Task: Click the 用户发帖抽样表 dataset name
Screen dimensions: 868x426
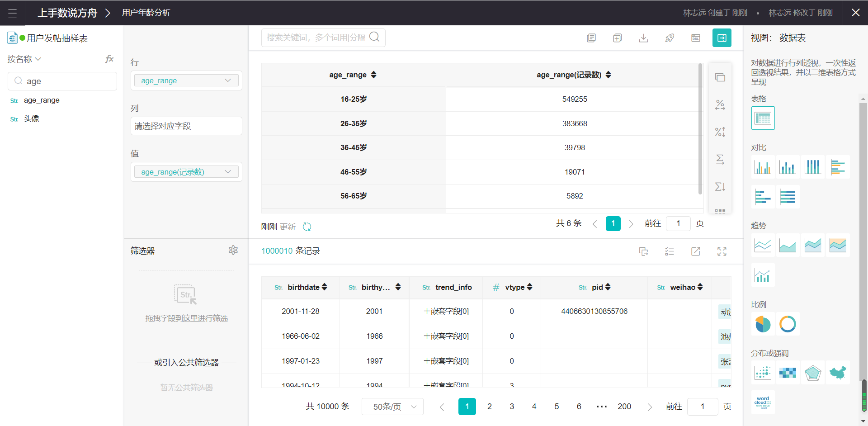Action: pos(57,38)
